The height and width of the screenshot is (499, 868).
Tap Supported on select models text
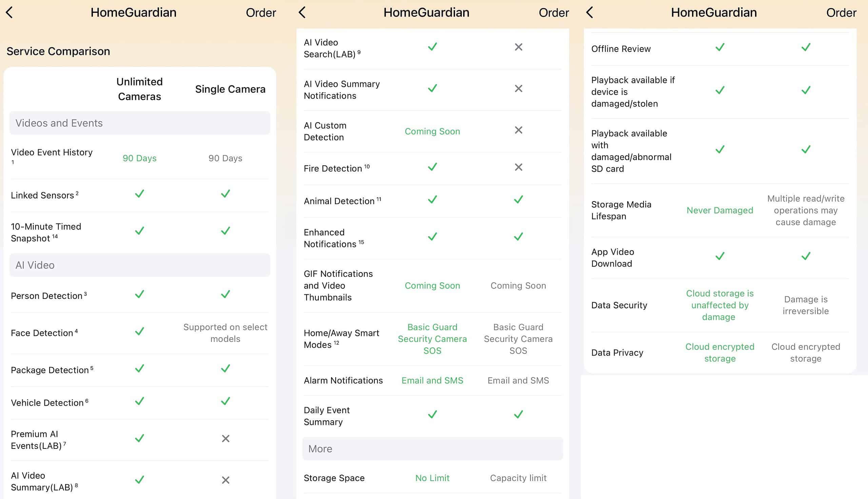pos(225,333)
